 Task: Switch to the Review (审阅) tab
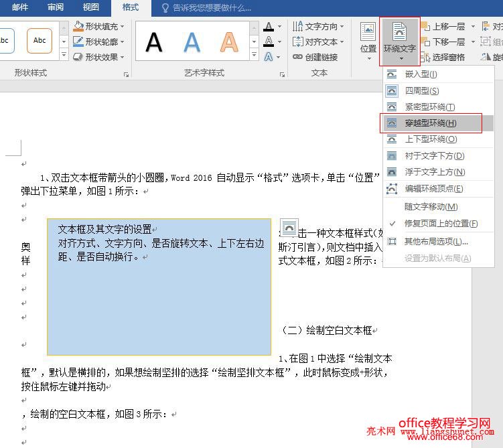(55, 7)
